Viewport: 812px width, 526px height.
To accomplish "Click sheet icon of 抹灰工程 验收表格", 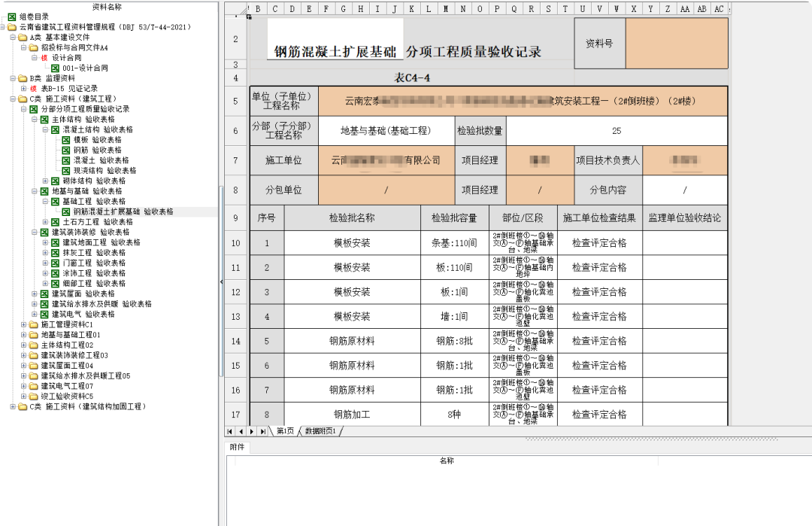I will click(x=56, y=253).
